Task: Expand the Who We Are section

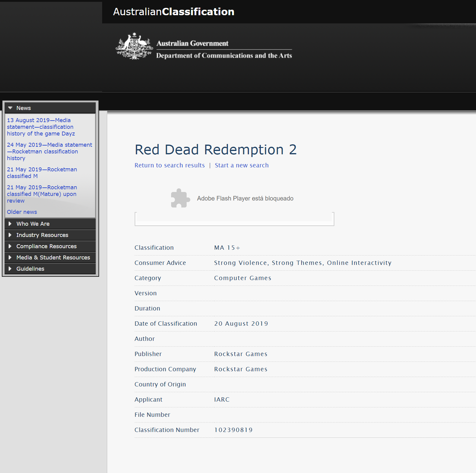Action: point(33,224)
